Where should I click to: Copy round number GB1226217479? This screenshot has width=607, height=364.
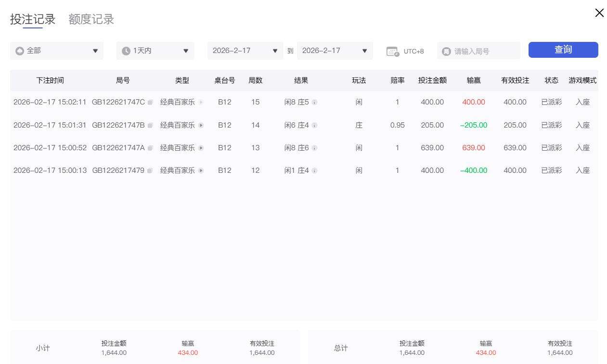tap(150, 171)
